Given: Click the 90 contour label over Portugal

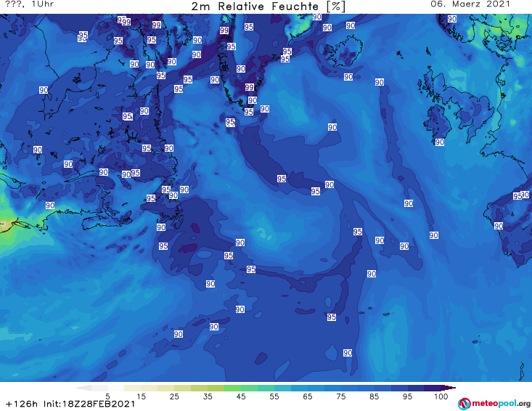Looking at the screenshot, I should (x=499, y=226).
